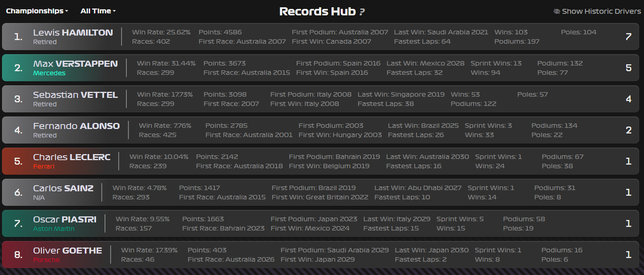
Task: Expand the All Time period dropdown
Action: pyautogui.click(x=98, y=11)
